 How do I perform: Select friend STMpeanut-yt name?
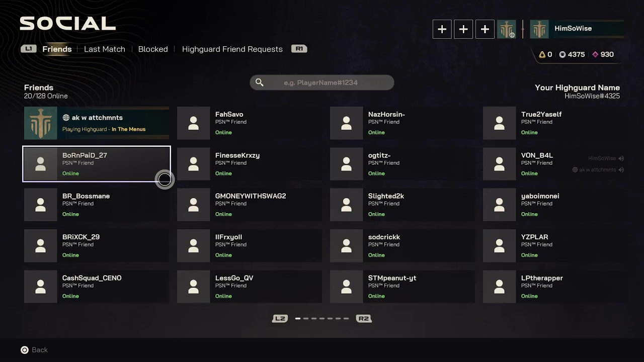pyautogui.click(x=392, y=278)
